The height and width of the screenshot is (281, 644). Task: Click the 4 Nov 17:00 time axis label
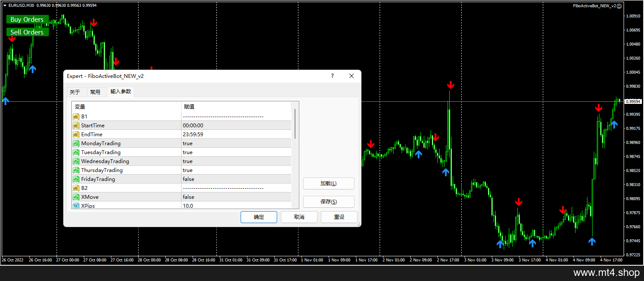pos(611,260)
